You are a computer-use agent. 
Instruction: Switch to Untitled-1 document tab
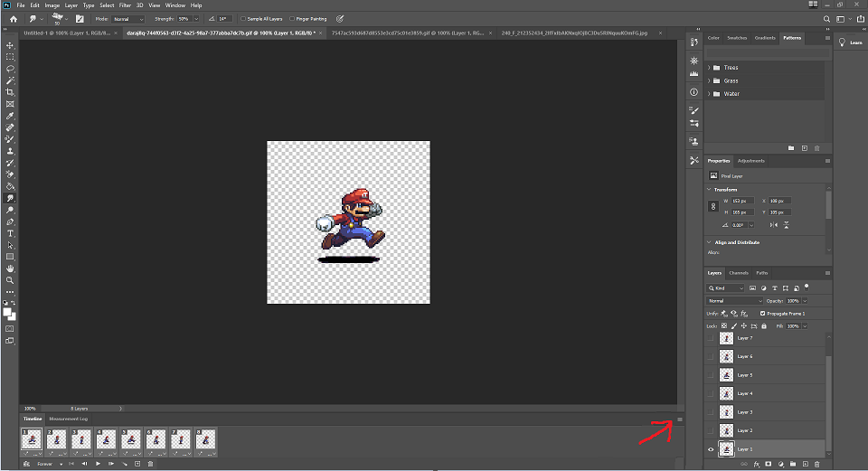67,33
